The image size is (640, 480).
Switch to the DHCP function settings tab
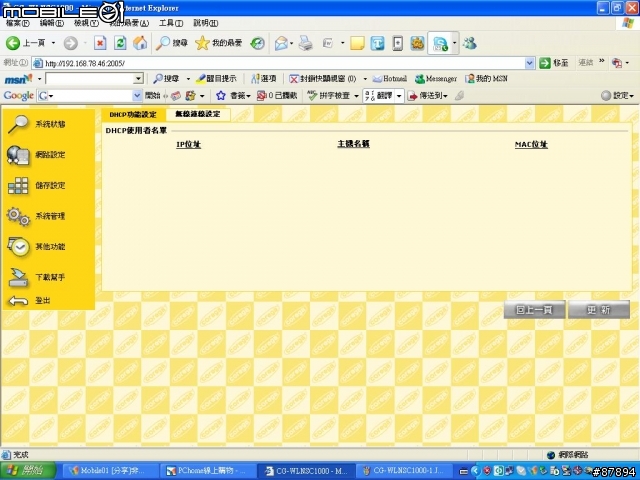pyautogui.click(x=133, y=115)
